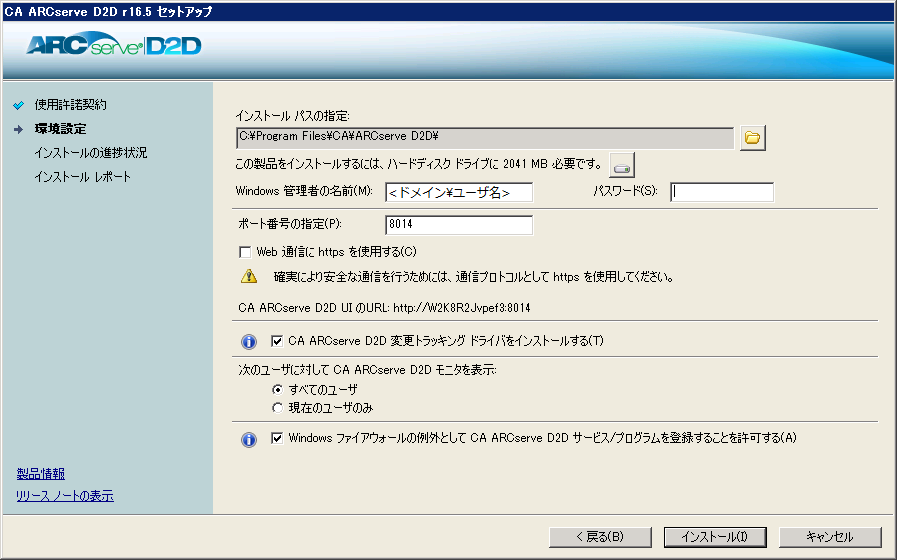Click the < 戻る(B) button

click(600, 537)
